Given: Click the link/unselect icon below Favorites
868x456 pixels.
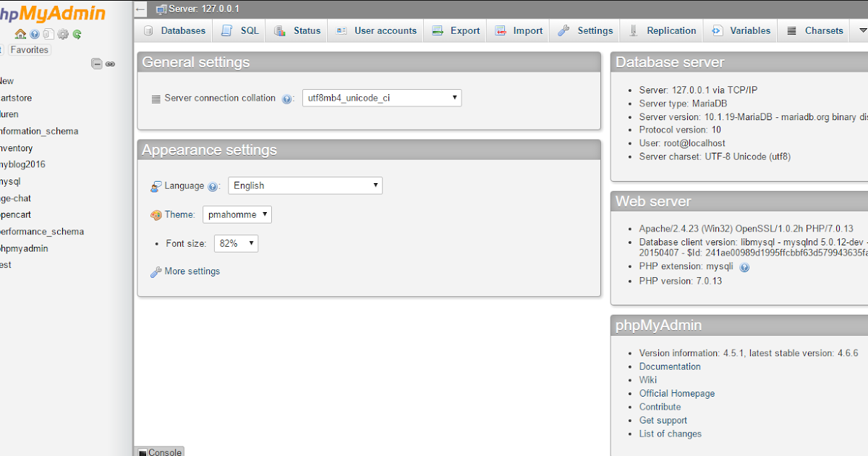Looking at the screenshot, I should [x=110, y=64].
